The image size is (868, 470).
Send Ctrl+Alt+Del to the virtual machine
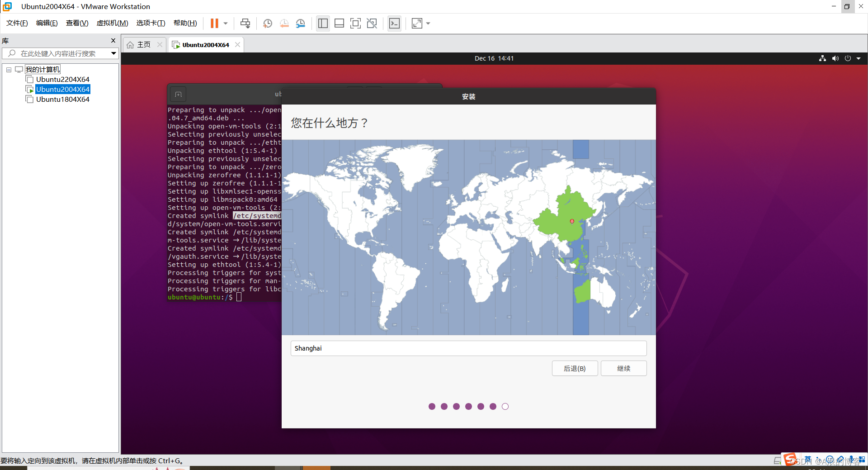tap(245, 23)
